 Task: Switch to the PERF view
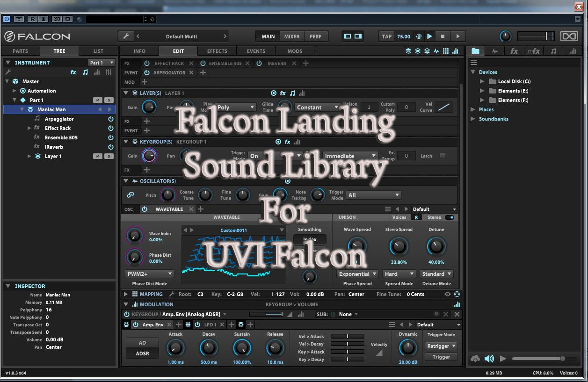pyautogui.click(x=316, y=36)
